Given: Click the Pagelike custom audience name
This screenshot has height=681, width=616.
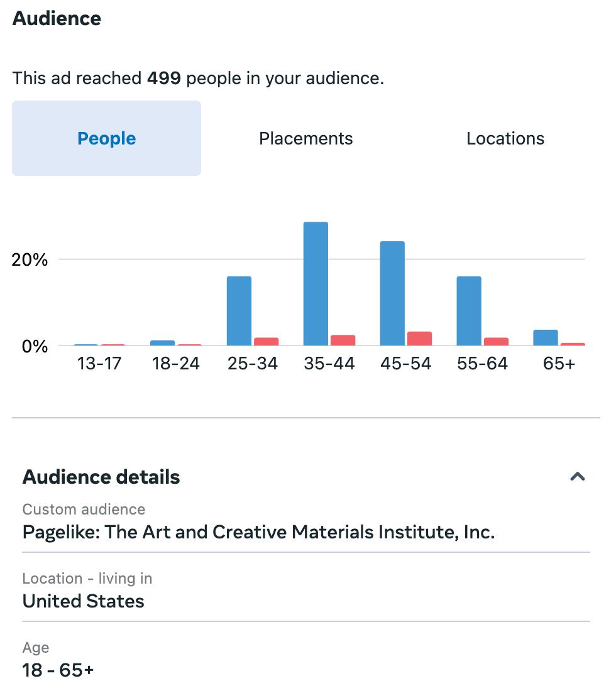Looking at the screenshot, I should point(258,532).
